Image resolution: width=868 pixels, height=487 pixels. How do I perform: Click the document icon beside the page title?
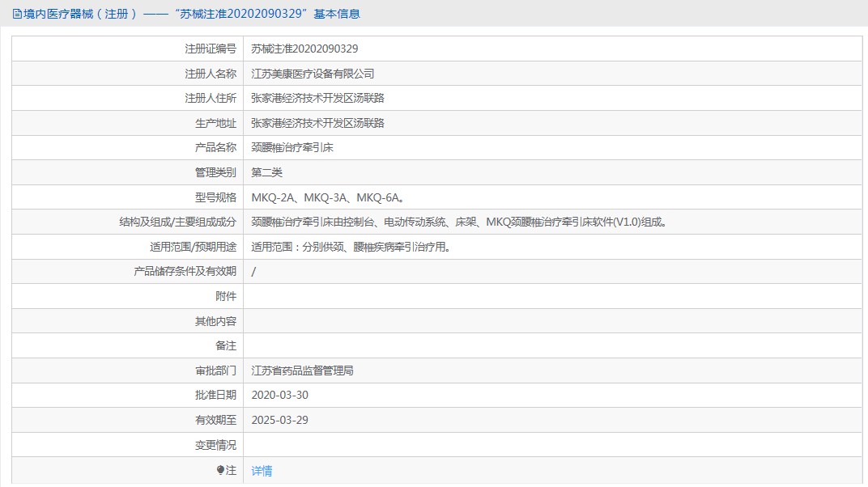pyautogui.click(x=17, y=14)
